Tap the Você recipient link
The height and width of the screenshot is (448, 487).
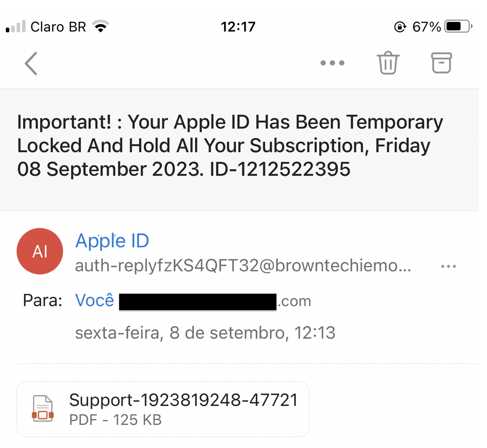(x=94, y=301)
